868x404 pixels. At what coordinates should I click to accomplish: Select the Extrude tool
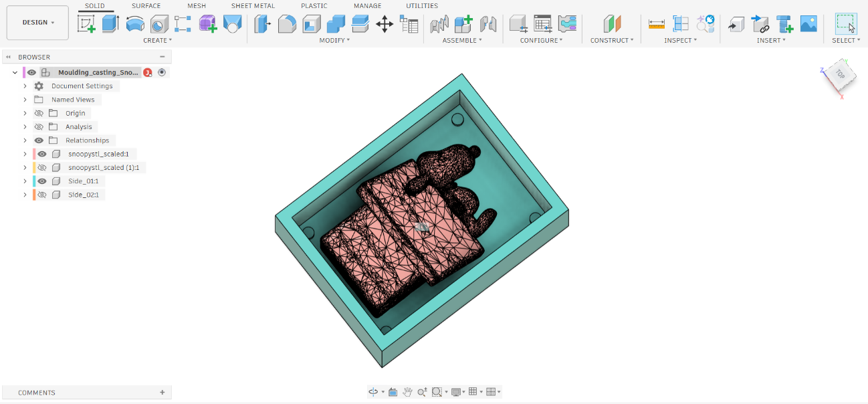pyautogui.click(x=110, y=24)
